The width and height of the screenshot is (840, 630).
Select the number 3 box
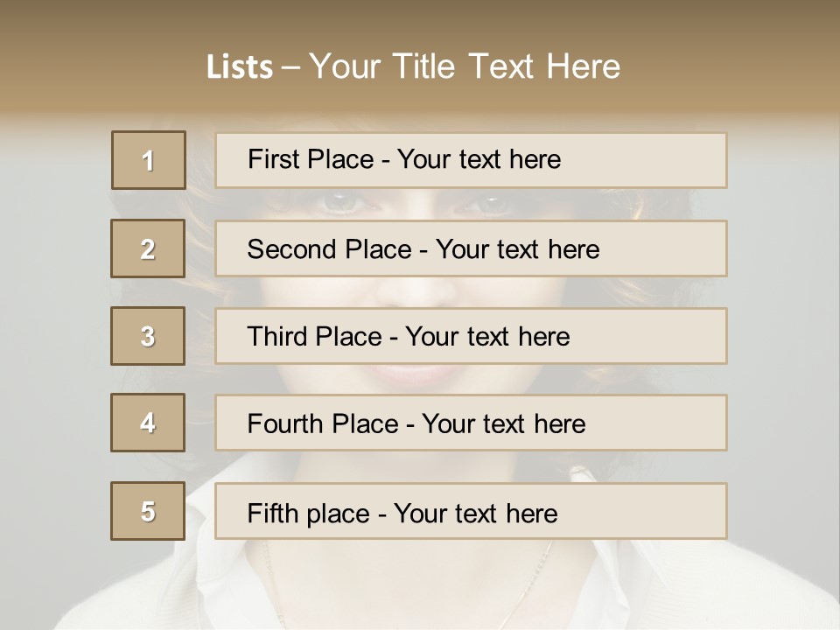tap(149, 336)
